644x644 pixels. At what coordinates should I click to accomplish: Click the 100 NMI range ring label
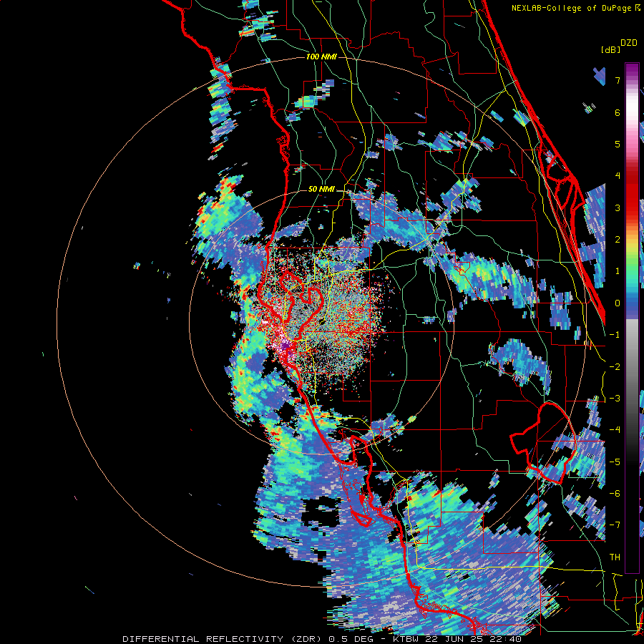[321, 57]
